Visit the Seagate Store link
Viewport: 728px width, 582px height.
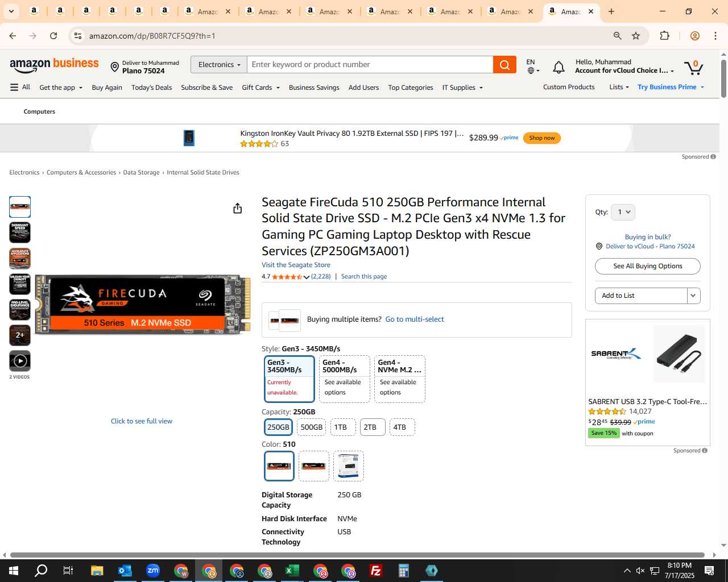[x=296, y=265]
